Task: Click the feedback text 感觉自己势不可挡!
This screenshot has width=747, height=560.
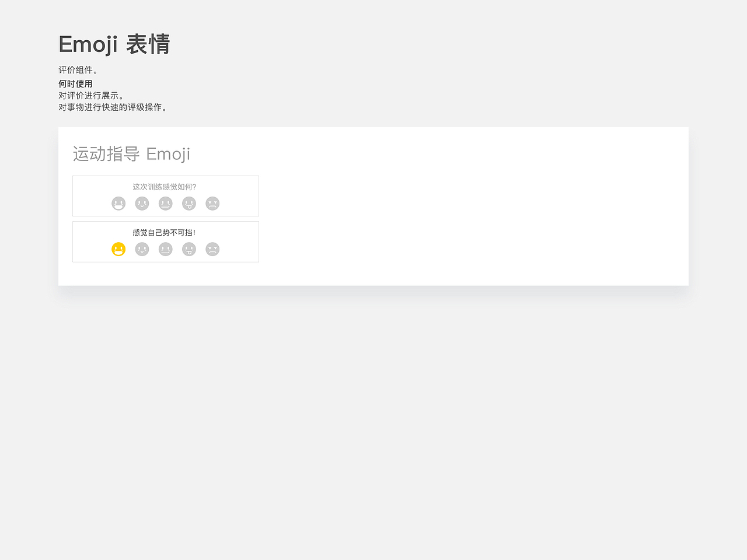Action: tap(165, 232)
